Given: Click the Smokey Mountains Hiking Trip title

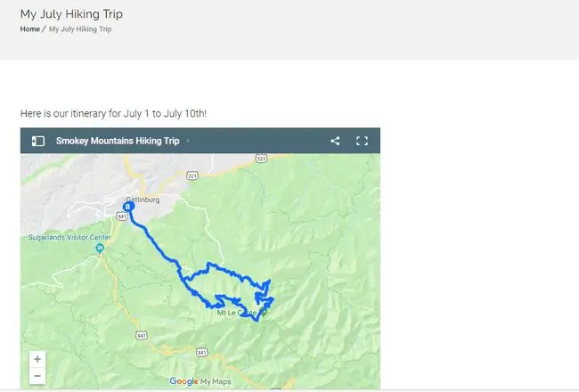Looking at the screenshot, I should (x=118, y=141).
